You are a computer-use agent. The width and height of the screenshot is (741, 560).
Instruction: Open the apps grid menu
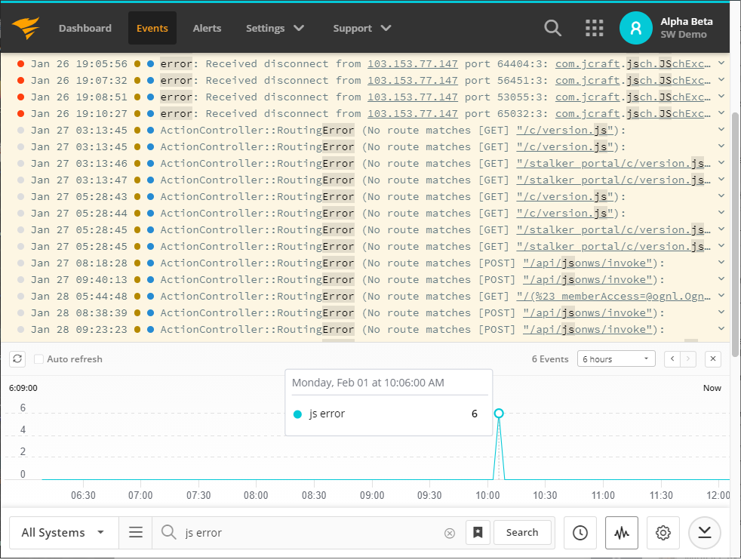pos(595,29)
